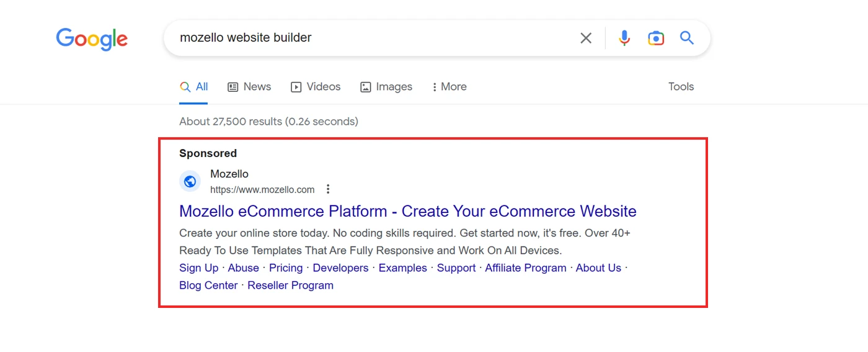Click the magnifying glass search button

click(x=687, y=38)
